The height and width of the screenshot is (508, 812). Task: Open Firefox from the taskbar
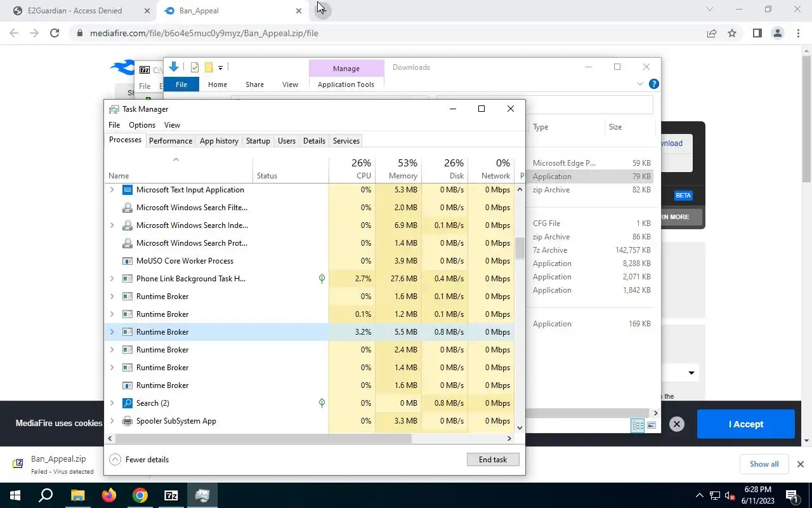pos(109,495)
